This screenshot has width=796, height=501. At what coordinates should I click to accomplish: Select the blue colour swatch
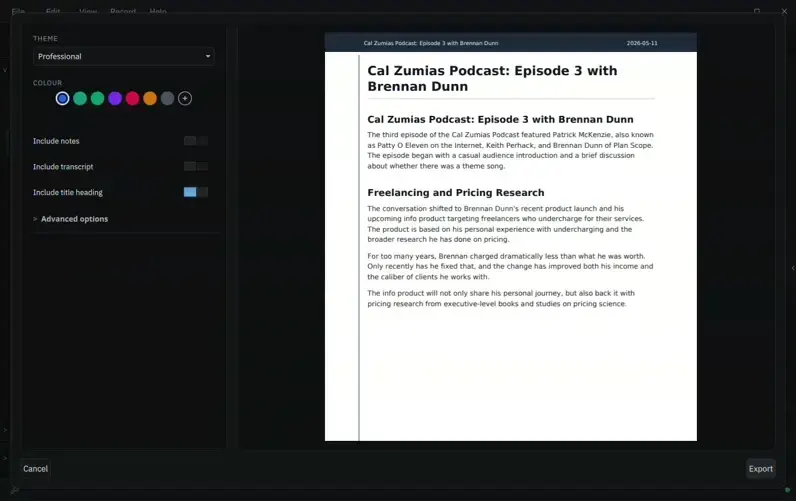click(62, 98)
